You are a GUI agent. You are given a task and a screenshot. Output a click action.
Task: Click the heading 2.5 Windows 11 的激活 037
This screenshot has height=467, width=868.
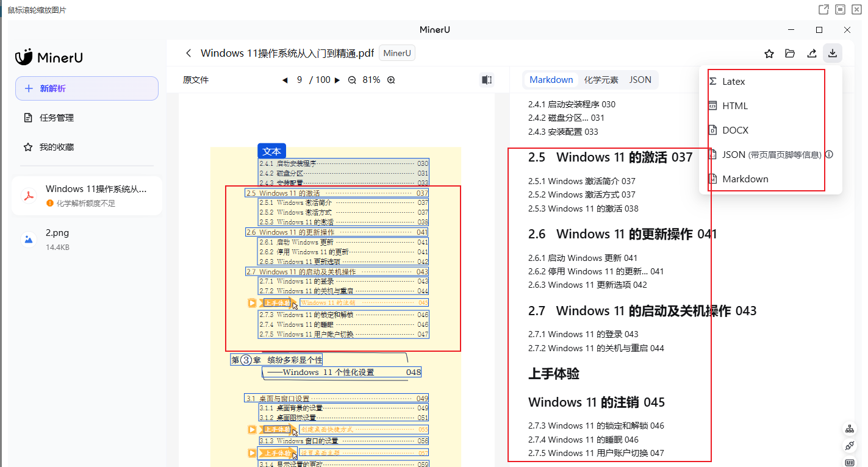pyautogui.click(x=611, y=157)
